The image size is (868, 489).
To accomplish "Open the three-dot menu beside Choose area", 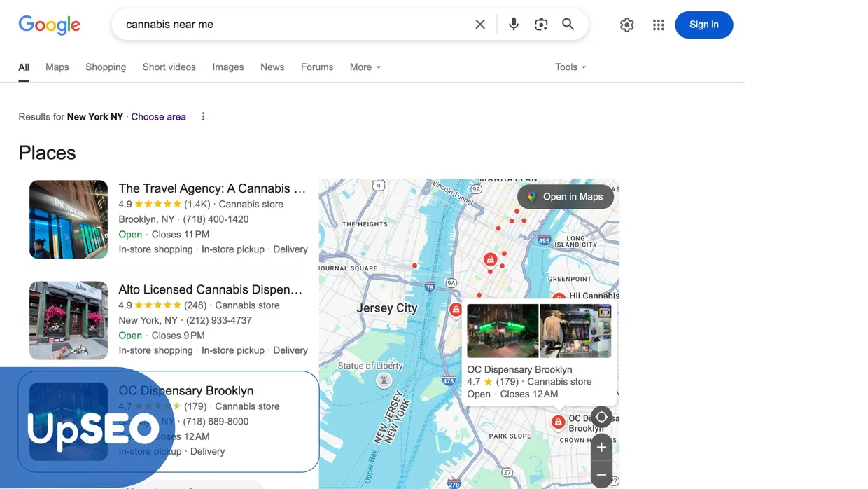I will pyautogui.click(x=203, y=117).
